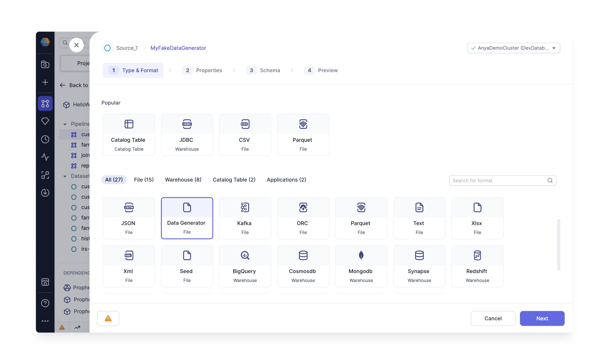This screenshot has width=608, height=364.
Task: Pick the CSV File format card
Action: click(245, 135)
